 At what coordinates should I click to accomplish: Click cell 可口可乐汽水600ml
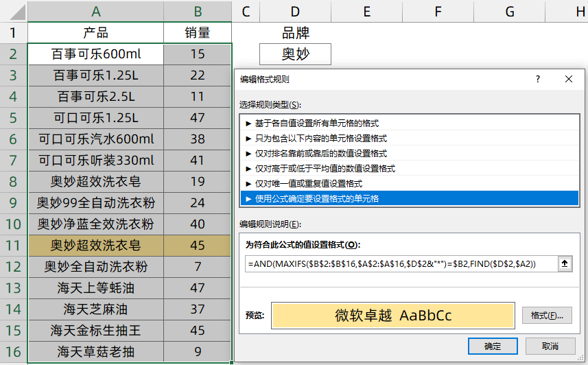pos(95,139)
